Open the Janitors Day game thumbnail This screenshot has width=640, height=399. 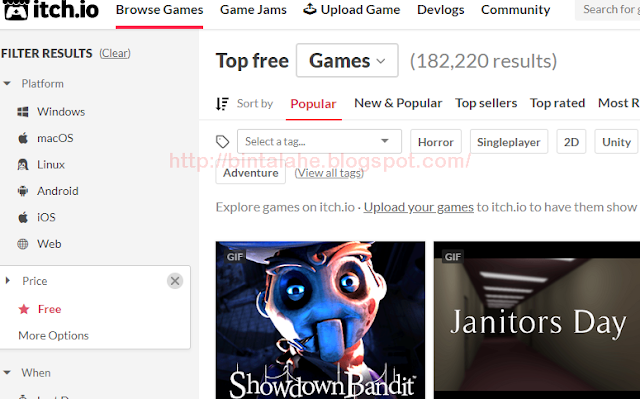tap(537, 320)
